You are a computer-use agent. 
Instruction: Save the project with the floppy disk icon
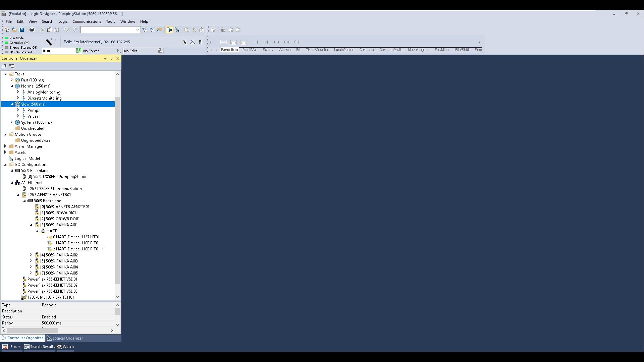[22, 30]
